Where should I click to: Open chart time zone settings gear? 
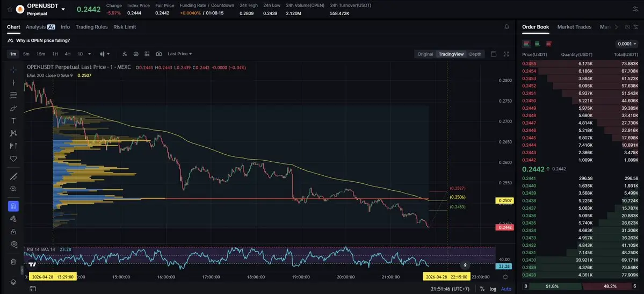pyautogui.click(x=505, y=277)
